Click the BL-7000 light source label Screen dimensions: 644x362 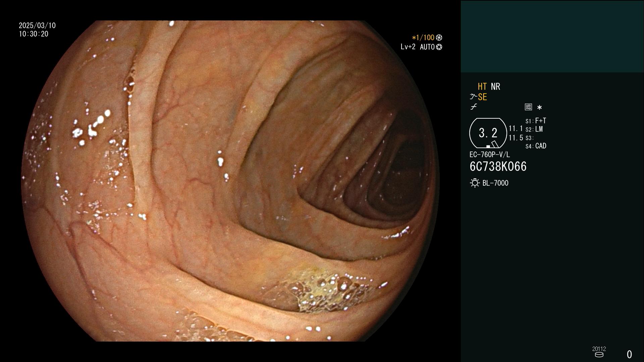[495, 183]
